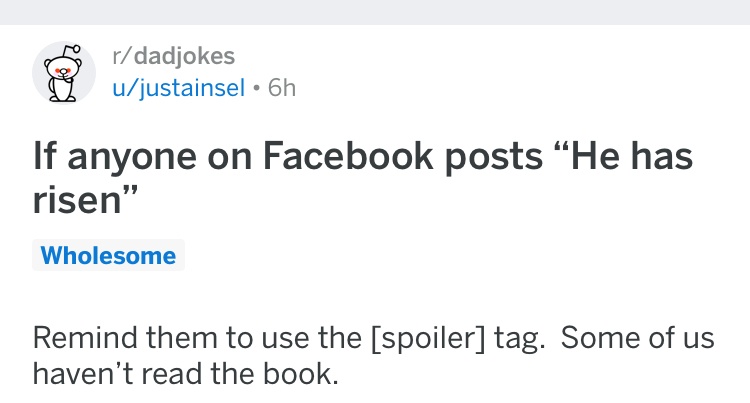Click the word "tag." in post body

pos(520,339)
